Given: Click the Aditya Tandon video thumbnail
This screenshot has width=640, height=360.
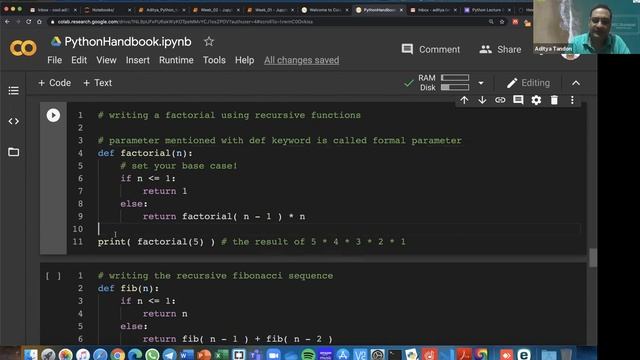Looking at the screenshot, I should coord(586,27).
